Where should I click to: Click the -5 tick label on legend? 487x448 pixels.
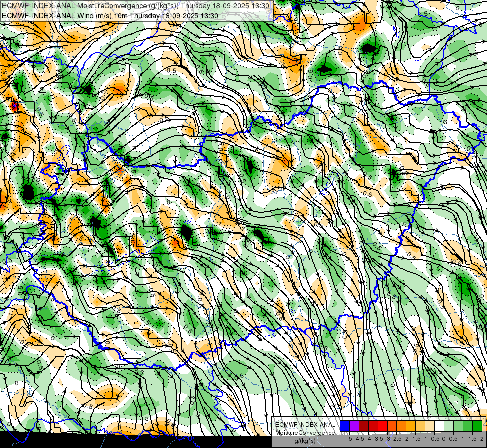[349, 439]
